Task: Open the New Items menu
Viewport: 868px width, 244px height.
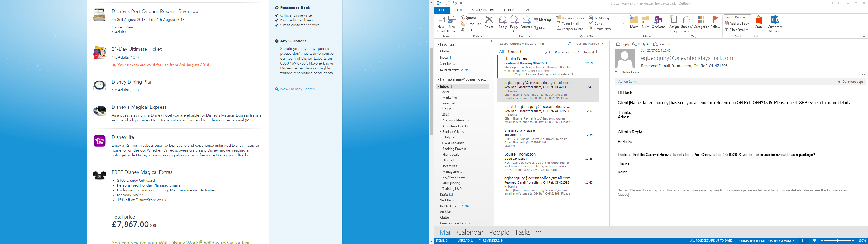Action: [x=452, y=24]
